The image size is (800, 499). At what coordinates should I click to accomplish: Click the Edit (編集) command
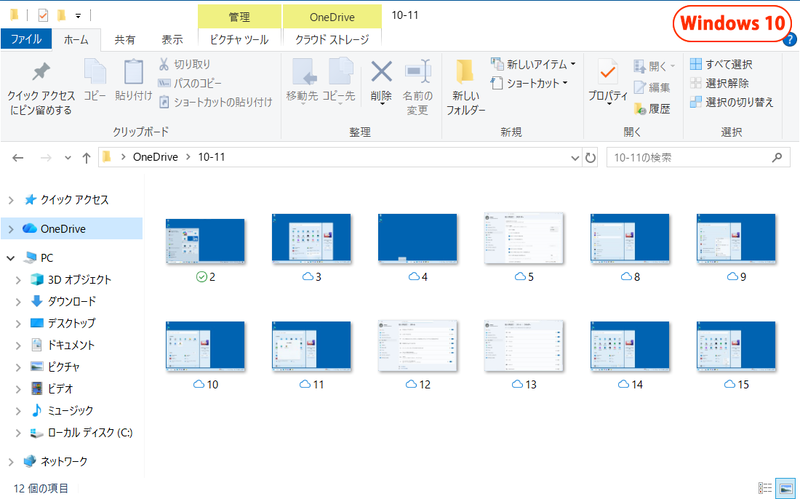[652, 87]
